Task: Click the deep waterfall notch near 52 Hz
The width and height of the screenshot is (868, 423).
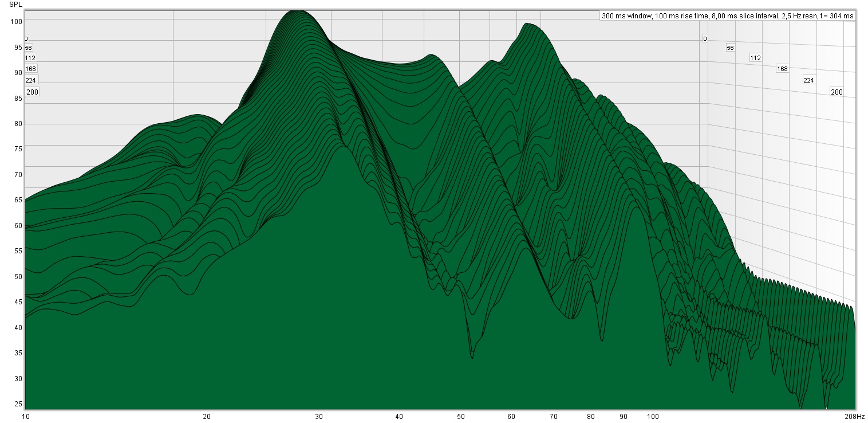Action: pyautogui.click(x=472, y=357)
